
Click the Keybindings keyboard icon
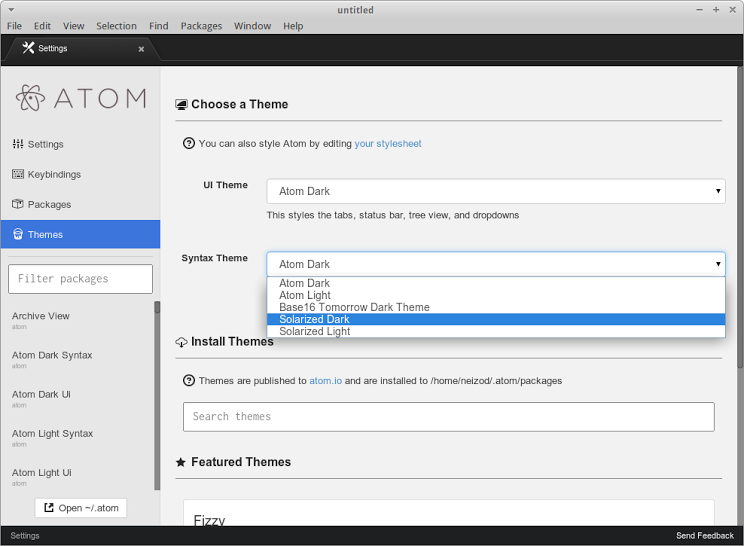point(18,174)
